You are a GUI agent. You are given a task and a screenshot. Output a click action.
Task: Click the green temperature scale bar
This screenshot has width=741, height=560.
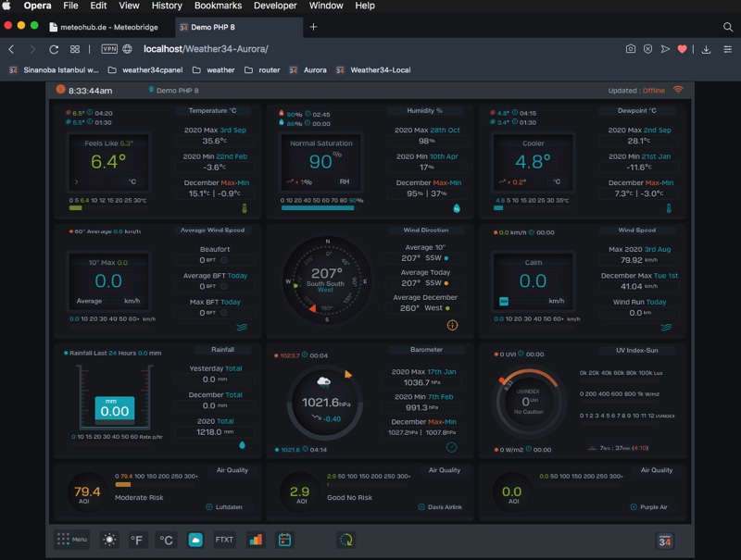[76, 207]
